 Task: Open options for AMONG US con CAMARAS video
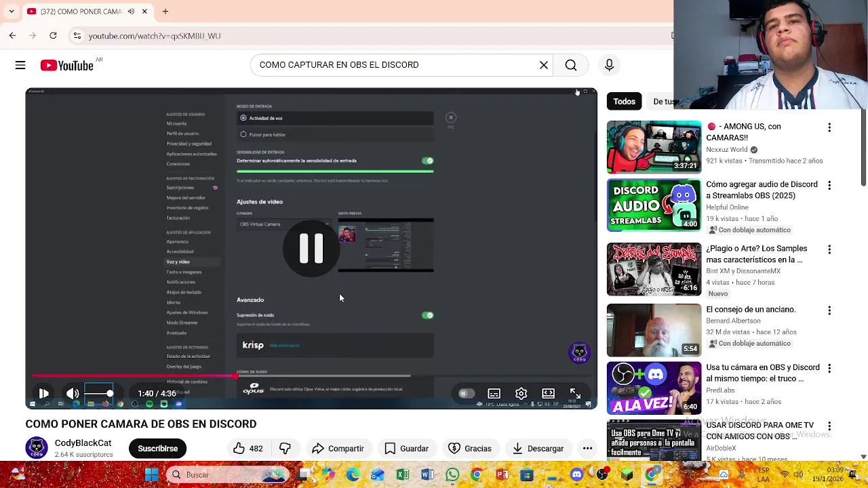(x=829, y=127)
